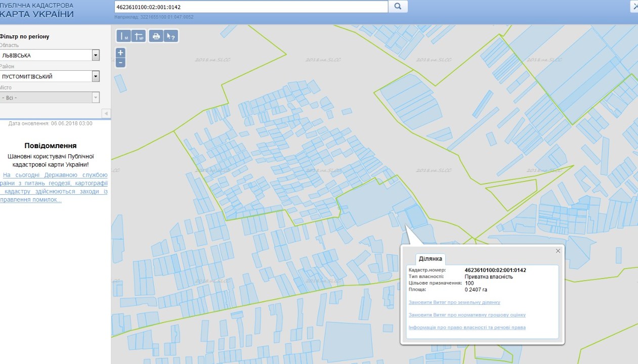
Task: Click the highlighted selected parcel on map
Action: [416, 216]
